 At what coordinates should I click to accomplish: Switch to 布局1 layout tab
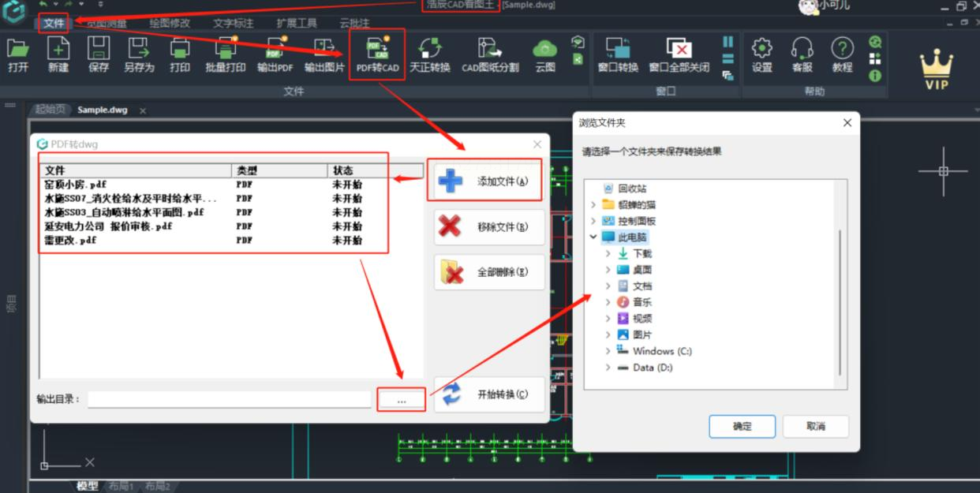tap(121, 486)
